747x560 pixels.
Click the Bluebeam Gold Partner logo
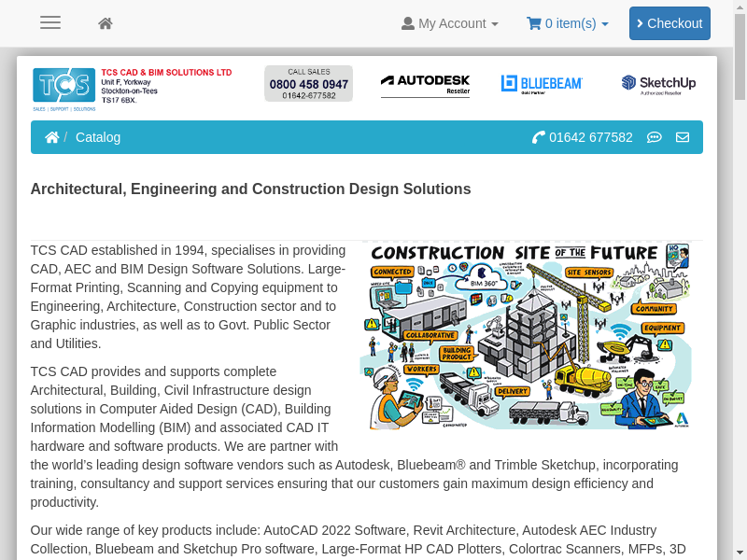coord(542,84)
